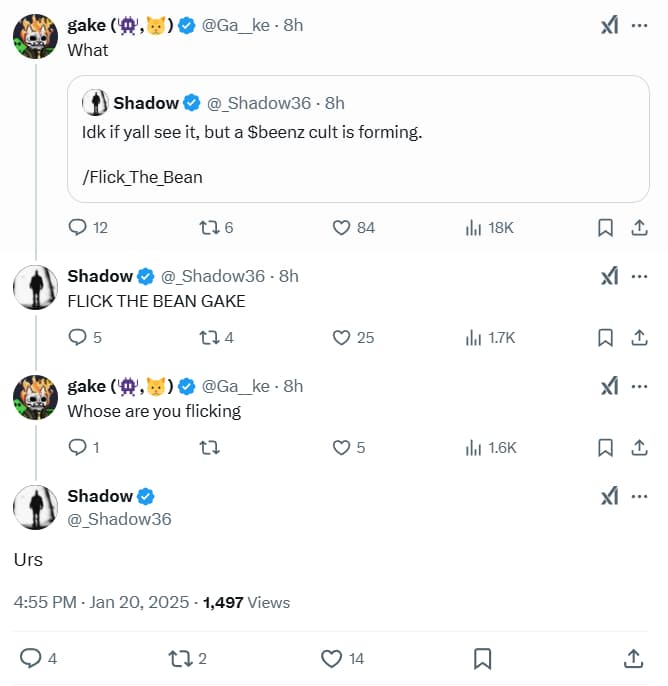
Task: Open more options on the "Urs" tweet
Action: point(639,496)
